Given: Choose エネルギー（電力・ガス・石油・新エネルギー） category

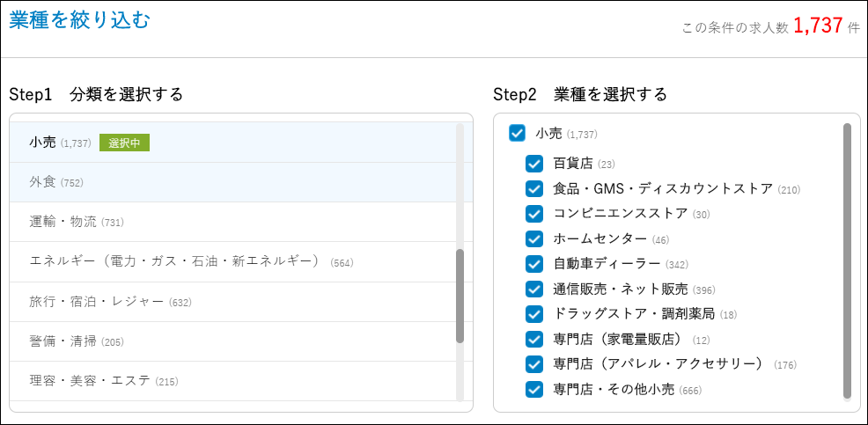Looking at the screenshot, I should pos(176,261).
